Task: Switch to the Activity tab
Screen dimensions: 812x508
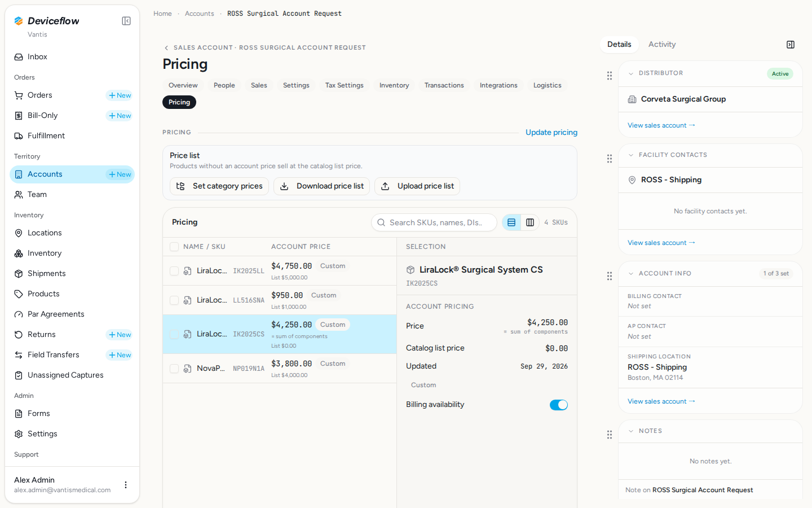Action: (662, 45)
